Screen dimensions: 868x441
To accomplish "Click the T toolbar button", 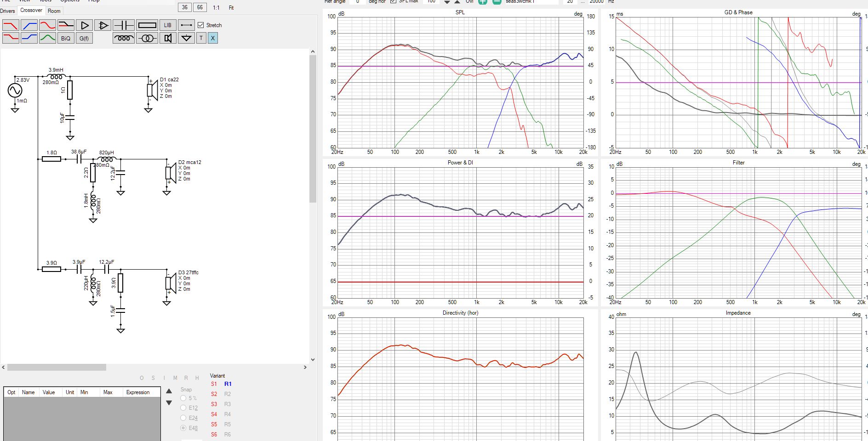I will [x=201, y=38].
